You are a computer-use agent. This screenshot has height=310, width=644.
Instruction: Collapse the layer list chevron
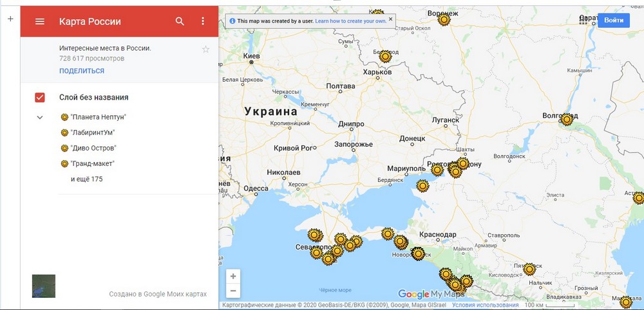40,117
